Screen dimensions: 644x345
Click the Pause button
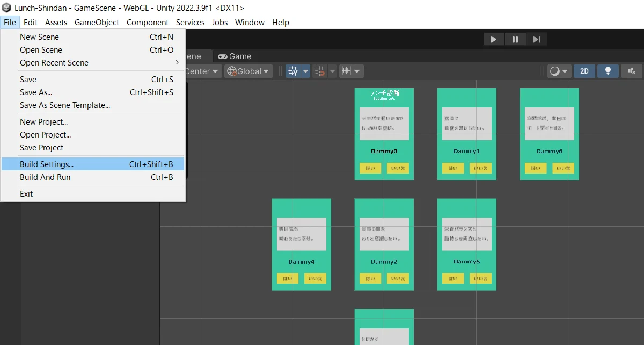click(515, 39)
